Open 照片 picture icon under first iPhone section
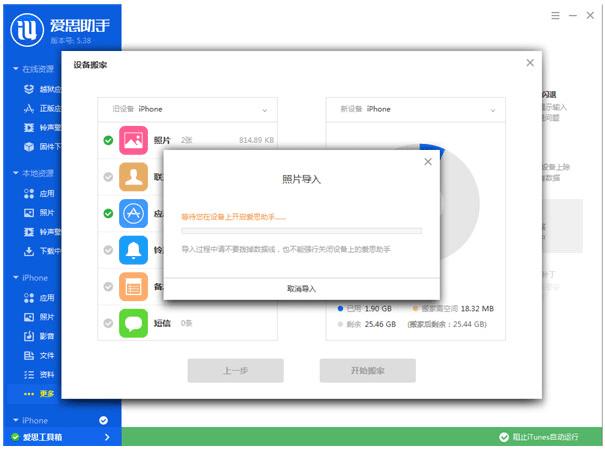 (x=29, y=317)
